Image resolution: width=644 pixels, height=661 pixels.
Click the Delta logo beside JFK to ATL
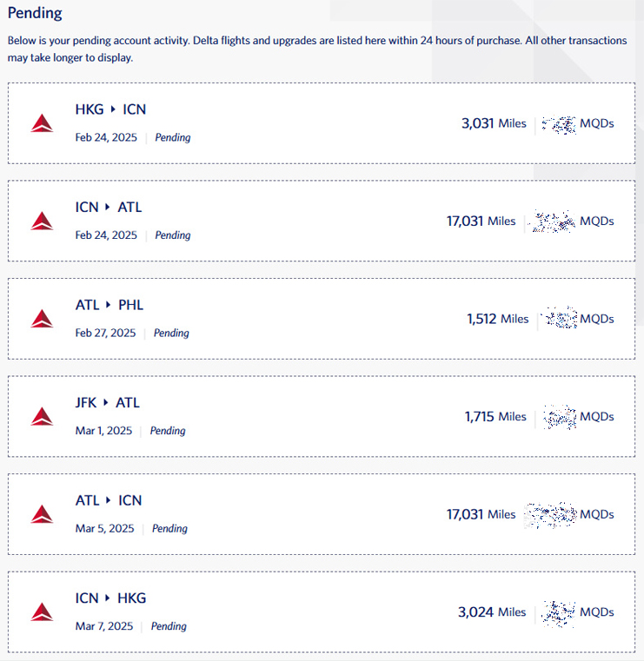tap(42, 417)
